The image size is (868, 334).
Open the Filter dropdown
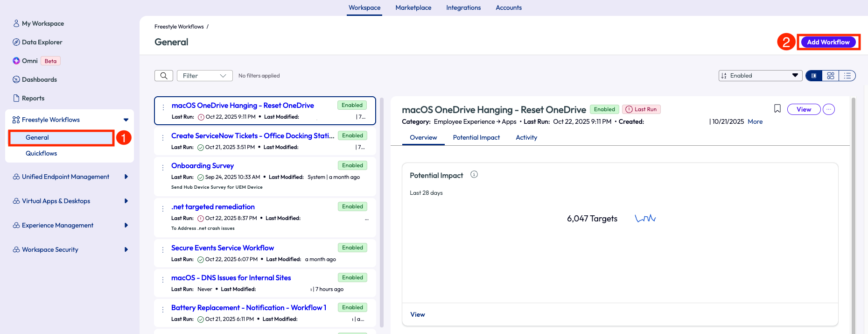coord(204,76)
